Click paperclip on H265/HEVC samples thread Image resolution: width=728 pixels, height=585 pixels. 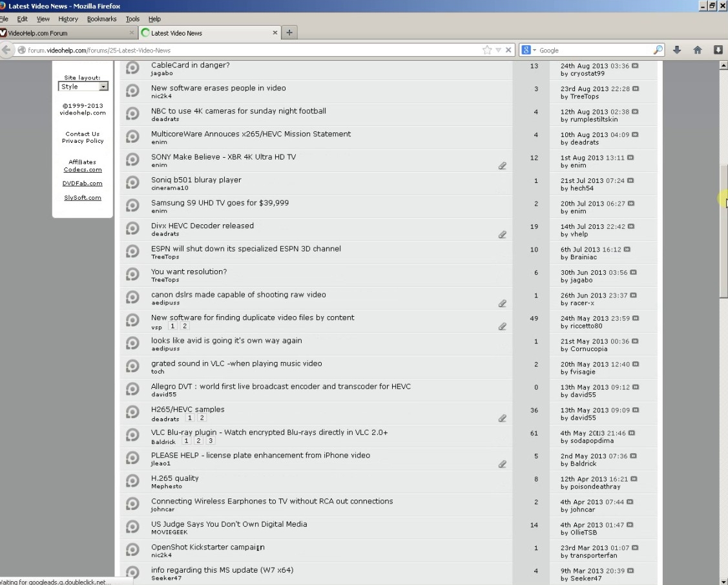click(503, 418)
